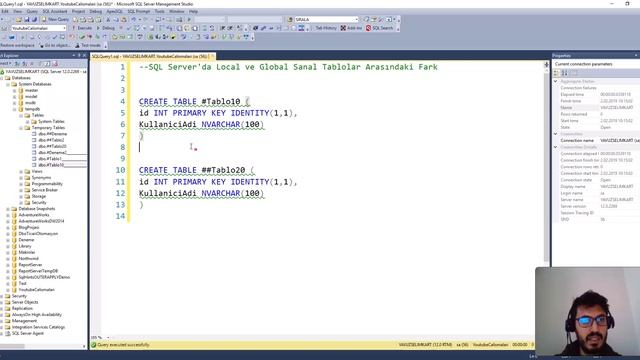Select the AlwaysOn High Availability folder

pos(37,315)
